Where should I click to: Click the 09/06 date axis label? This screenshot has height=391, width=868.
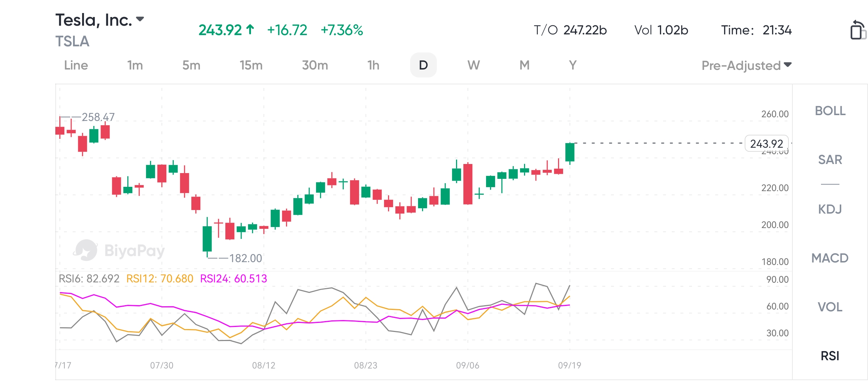point(468,365)
